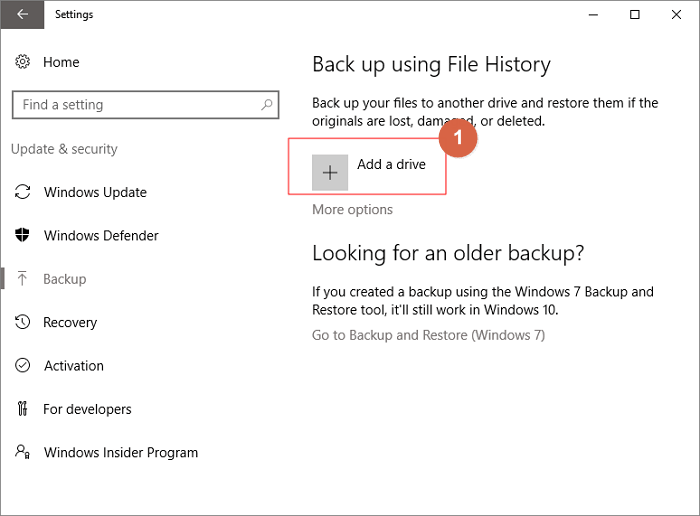The image size is (700, 516).
Task: Open Go to Backup and Restore (Windows 7)
Action: (x=428, y=335)
